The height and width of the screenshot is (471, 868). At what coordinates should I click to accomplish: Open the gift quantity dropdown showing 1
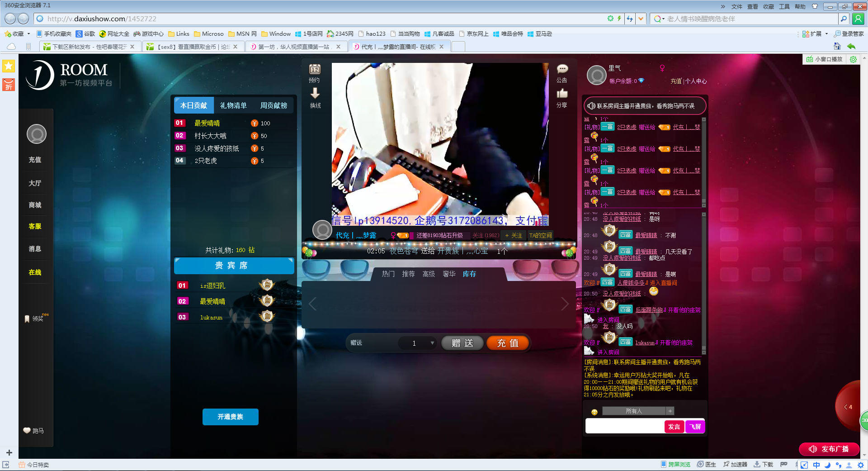418,343
